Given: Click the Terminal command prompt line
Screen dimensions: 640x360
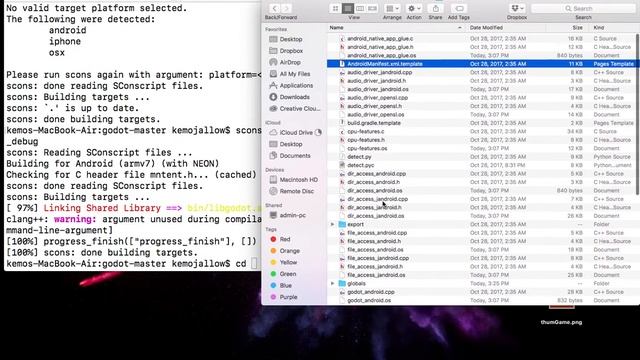Looking at the screenshot, I should tap(133, 264).
